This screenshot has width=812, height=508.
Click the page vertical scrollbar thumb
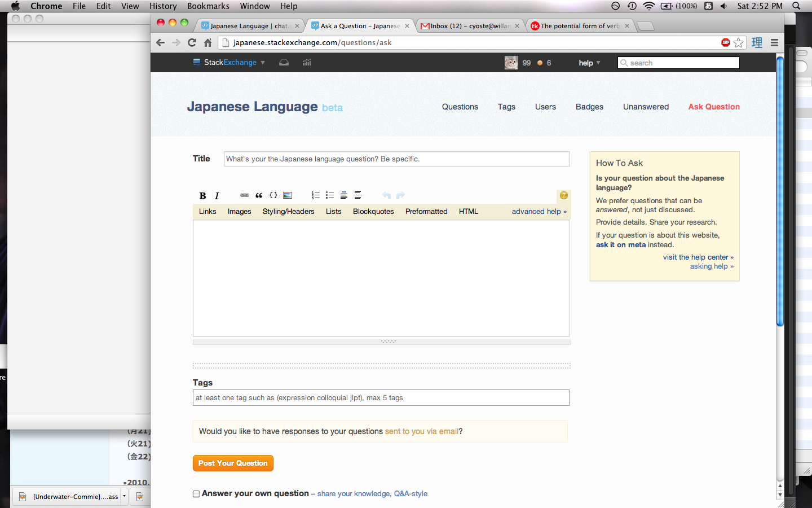pos(780,191)
